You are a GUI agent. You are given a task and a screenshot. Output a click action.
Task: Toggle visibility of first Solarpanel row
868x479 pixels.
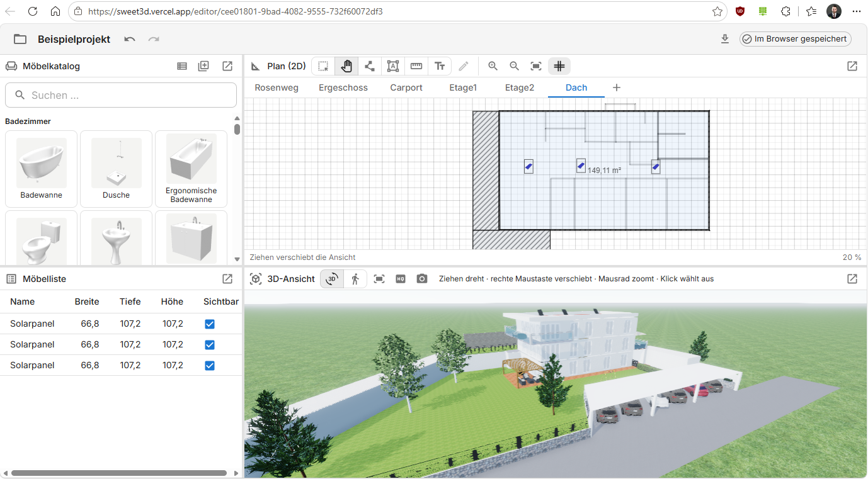(x=210, y=324)
